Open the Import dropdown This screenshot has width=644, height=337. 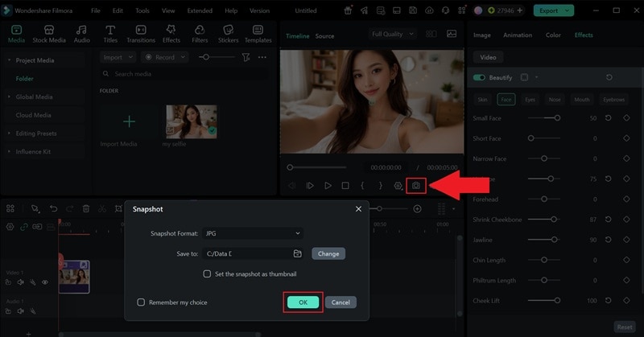(x=118, y=57)
